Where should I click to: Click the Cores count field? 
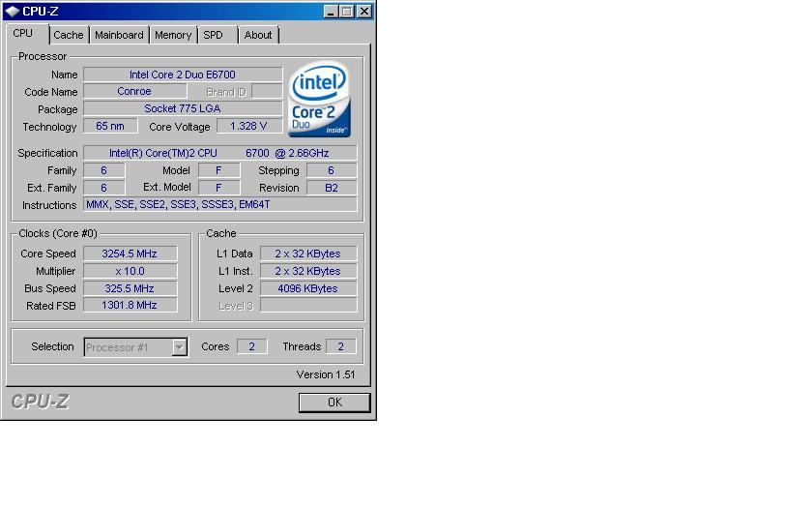251,346
